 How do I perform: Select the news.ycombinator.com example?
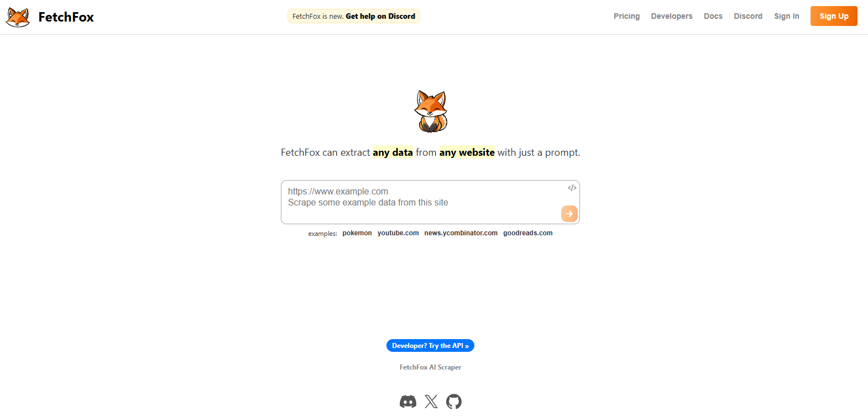461,233
